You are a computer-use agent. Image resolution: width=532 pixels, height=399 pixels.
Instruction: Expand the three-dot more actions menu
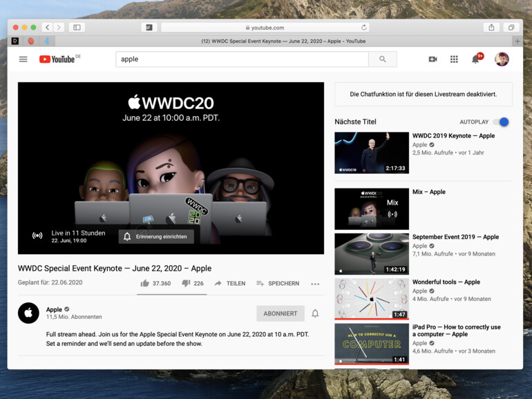[x=315, y=284]
